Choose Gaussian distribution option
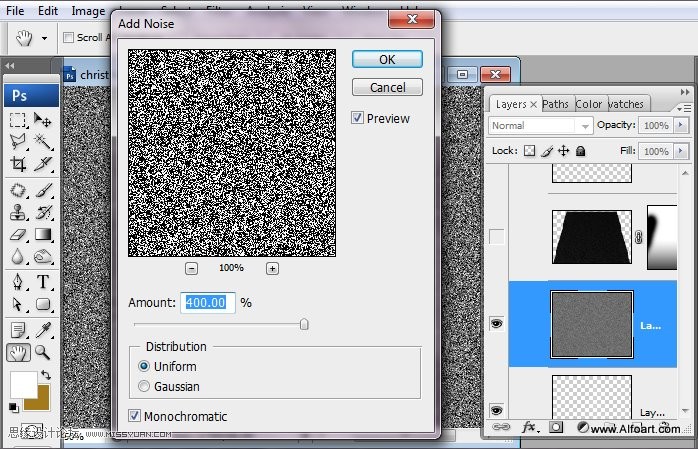The image size is (698, 449). pyautogui.click(x=145, y=386)
